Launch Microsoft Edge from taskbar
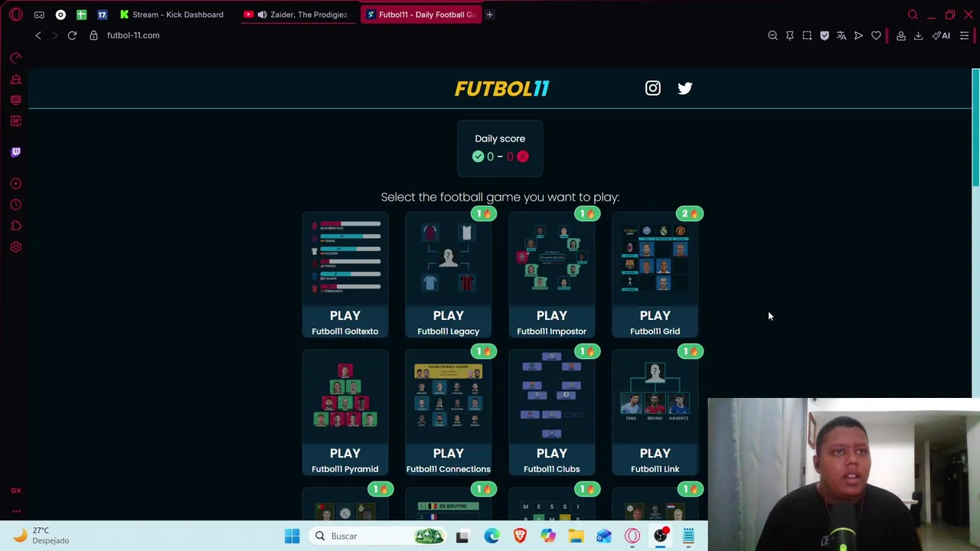This screenshot has height=551, width=980. 492,536
